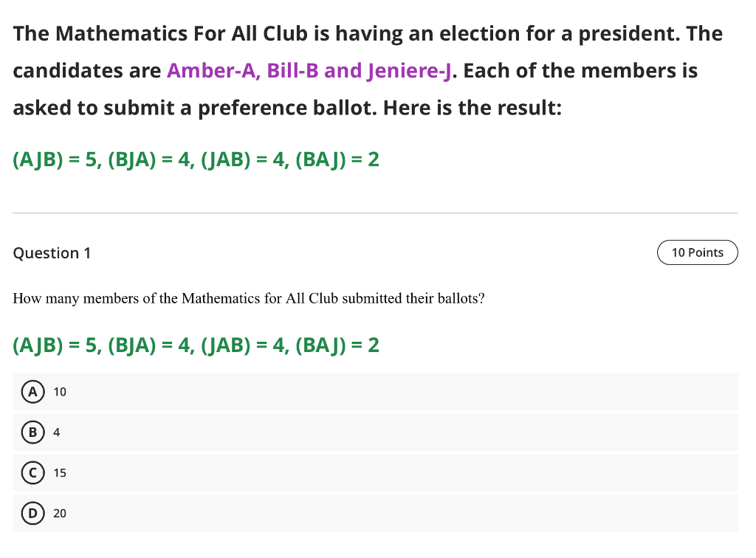
Task: Click the Question 1 heading
Action: [x=52, y=252]
